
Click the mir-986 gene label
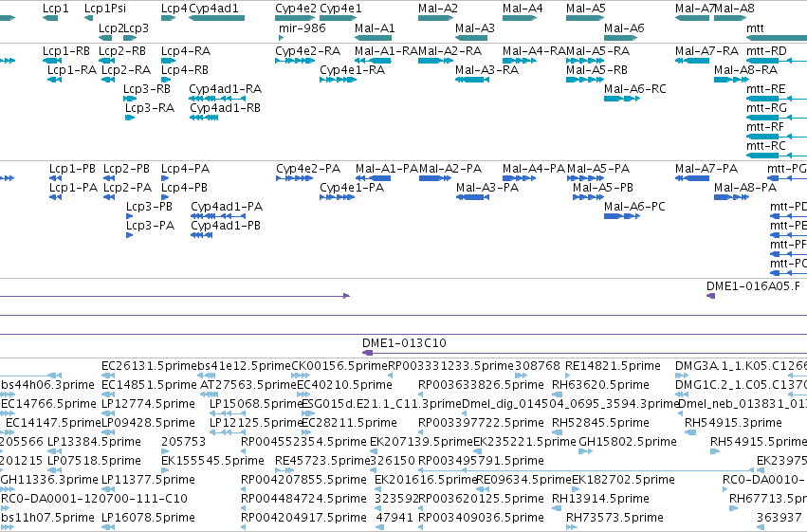coord(303,28)
